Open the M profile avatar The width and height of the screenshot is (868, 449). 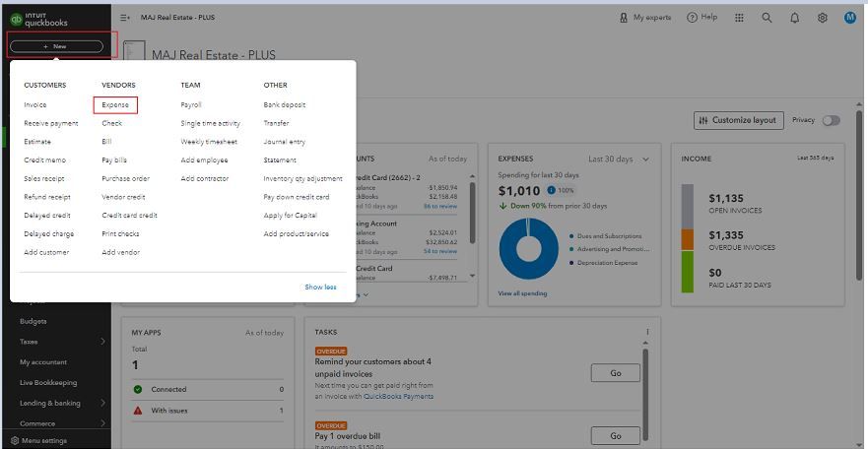click(x=850, y=18)
